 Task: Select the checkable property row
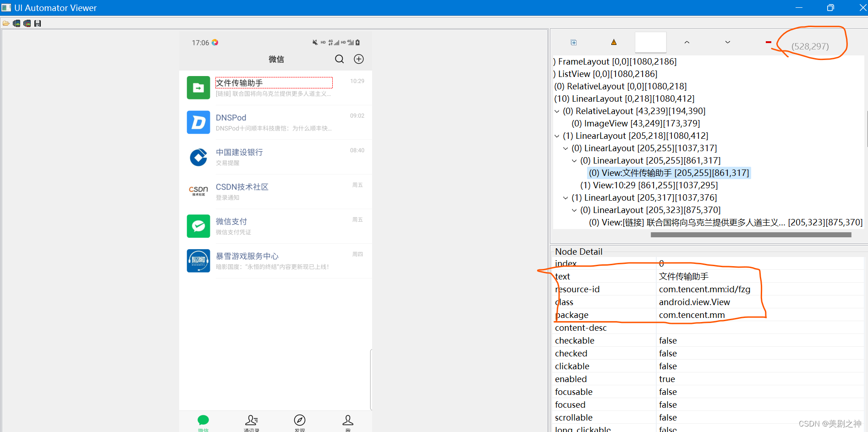(709, 341)
